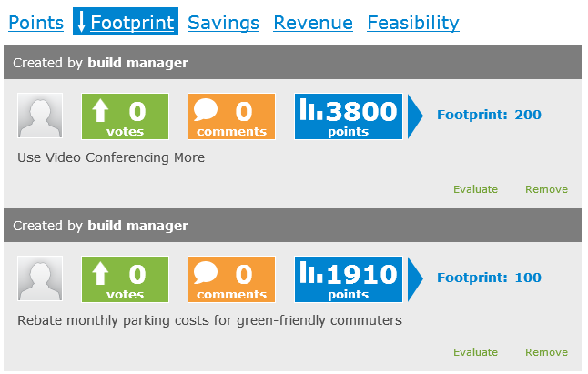The height and width of the screenshot is (374, 588).
Task: Evaluate the parking rebate idea
Action: [475, 352]
